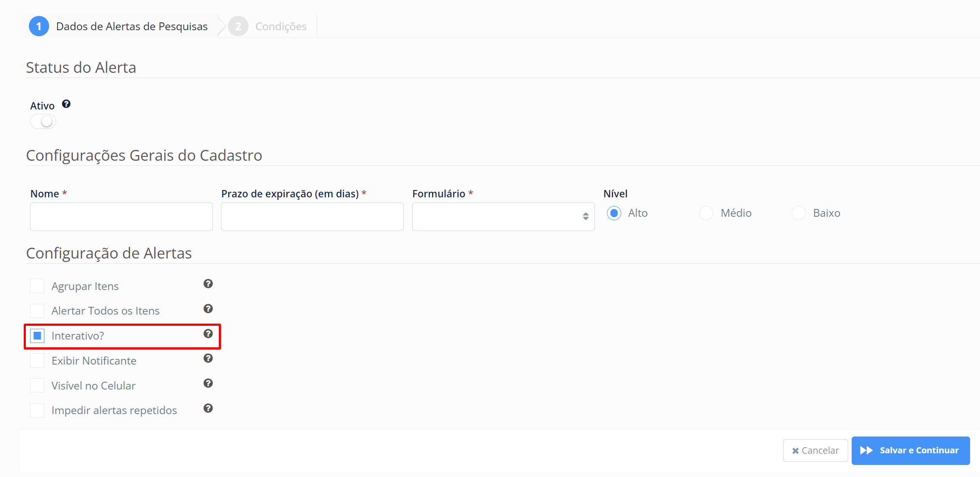The image size is (980, 477).
Task: Click step 1 circle icon
Action: pyautogui.click(x=39, y=26)
